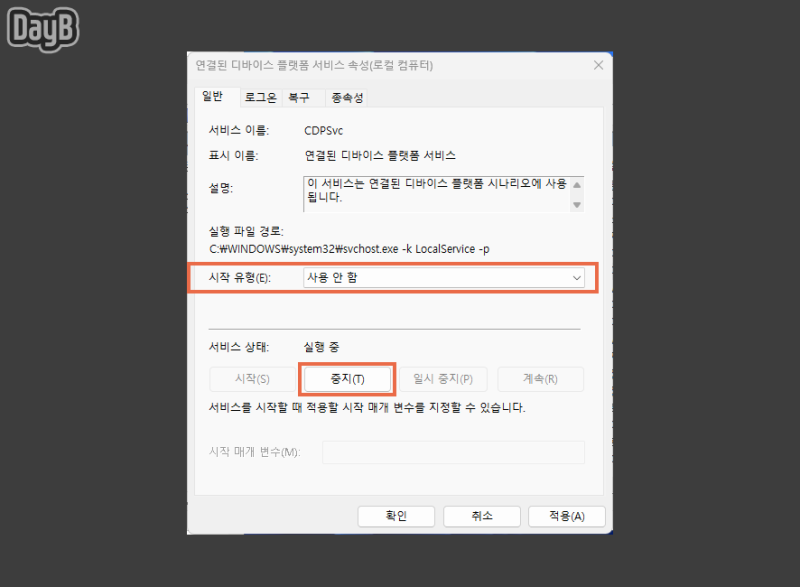Switch to the 로그온 tab
The width and height of the screenshot is (800, 587).
point(259,97)
